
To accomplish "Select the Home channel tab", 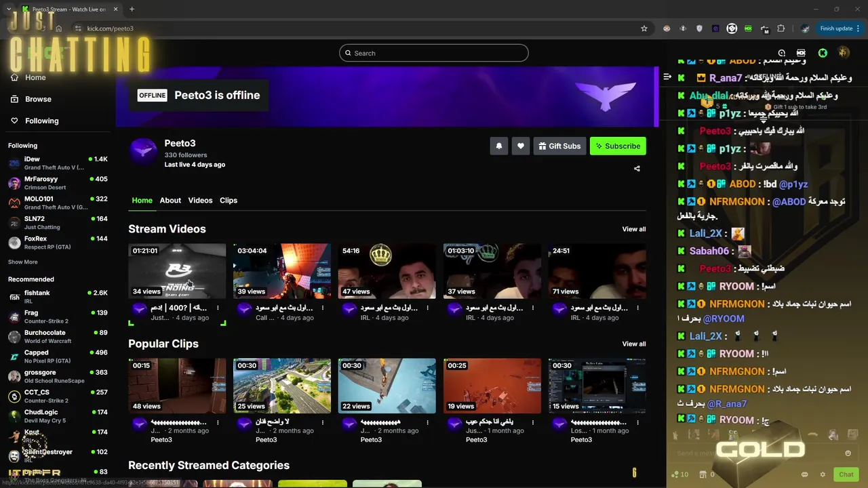I will 142,201.
